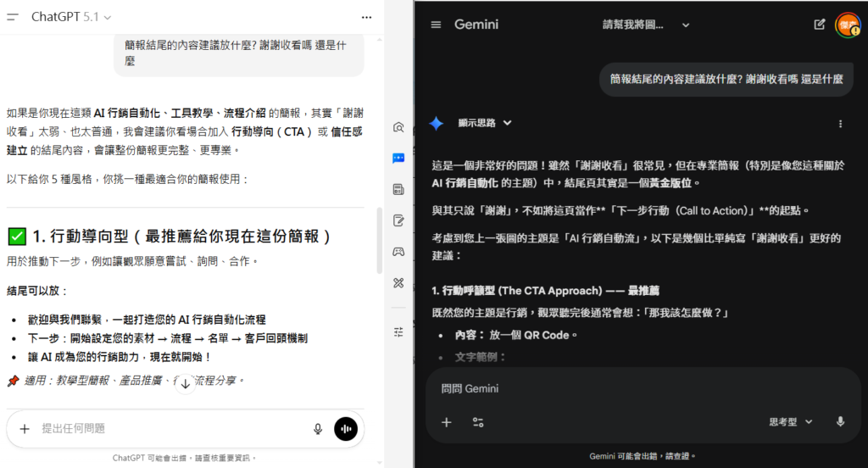Click the blue chat bubble sidebar icon

(x=398, y=158)
